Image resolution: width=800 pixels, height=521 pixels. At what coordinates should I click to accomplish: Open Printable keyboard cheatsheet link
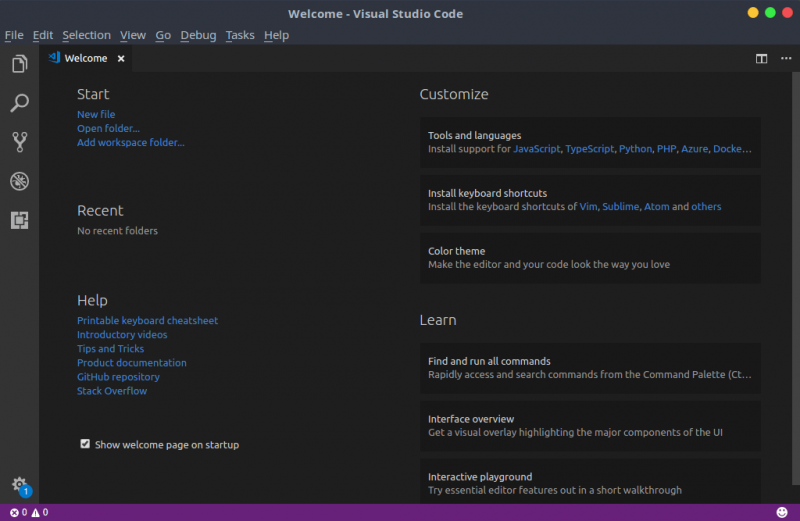coord(147,320)
